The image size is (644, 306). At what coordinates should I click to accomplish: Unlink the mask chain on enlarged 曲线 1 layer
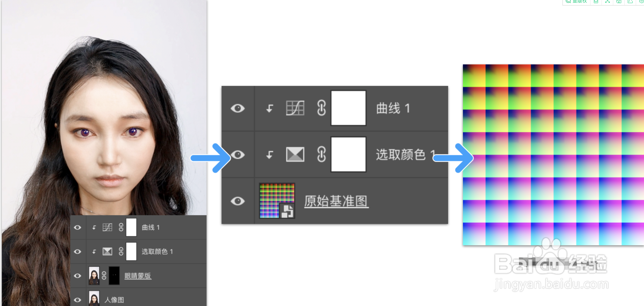coord(321,108)
